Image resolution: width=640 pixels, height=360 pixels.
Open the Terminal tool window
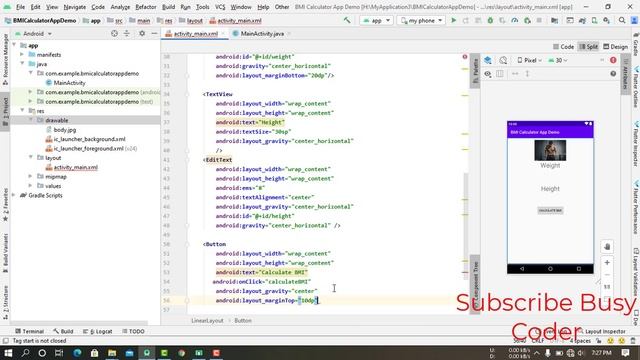29,331
